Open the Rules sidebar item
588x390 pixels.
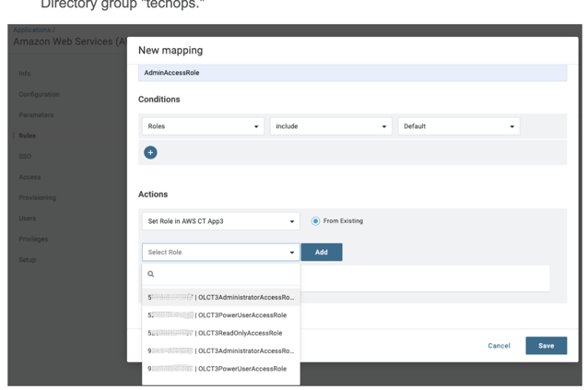[27, 136]
